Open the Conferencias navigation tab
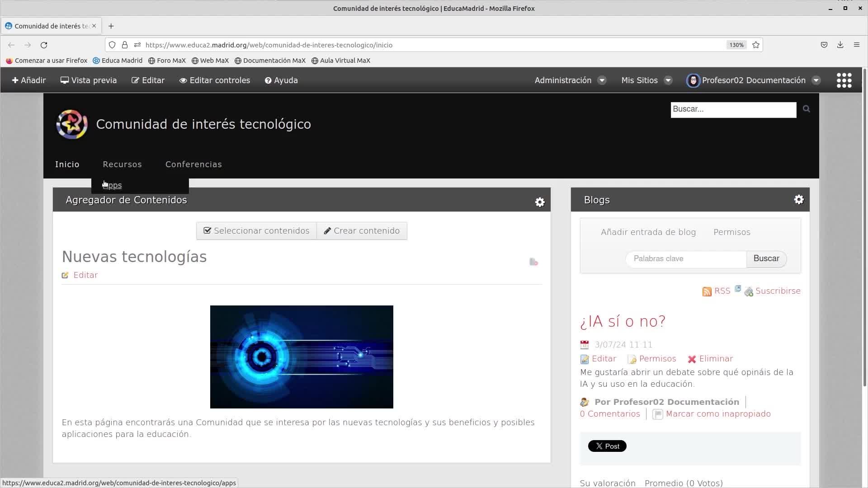The width and height of the screenshot is (868, 488). tap(193, 164)
